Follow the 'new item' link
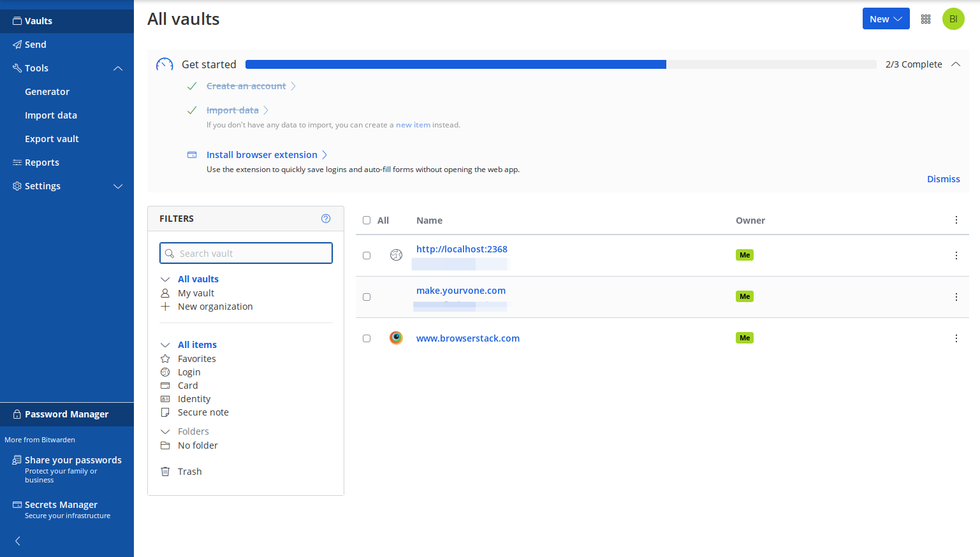 413,125
